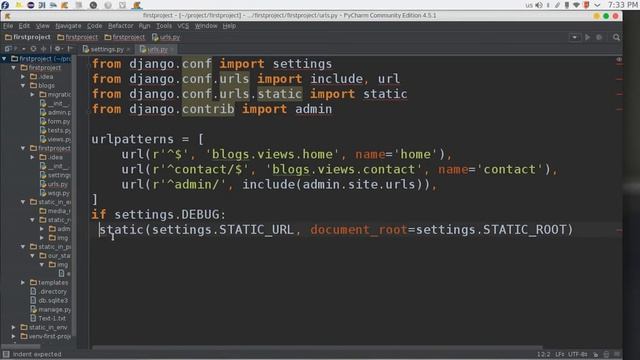Click the hide project panel icon
Screen dimensions: 640x360
tap(70, 49)
